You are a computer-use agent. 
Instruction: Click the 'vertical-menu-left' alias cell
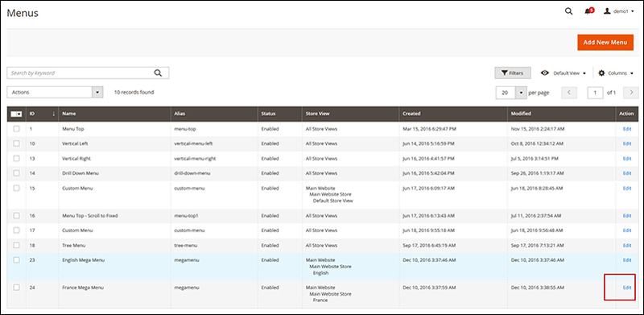(193, 143)
